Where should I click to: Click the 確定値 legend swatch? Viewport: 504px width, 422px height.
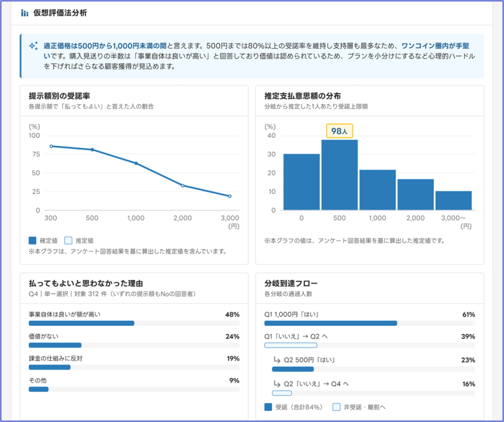[x=32, y=241]
